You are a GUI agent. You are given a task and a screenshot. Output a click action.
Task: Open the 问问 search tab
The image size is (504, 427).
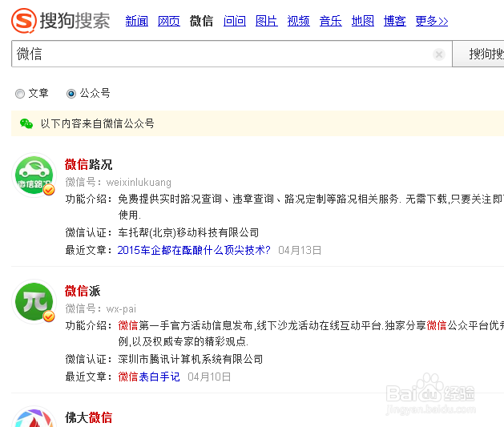coord(235,21)
